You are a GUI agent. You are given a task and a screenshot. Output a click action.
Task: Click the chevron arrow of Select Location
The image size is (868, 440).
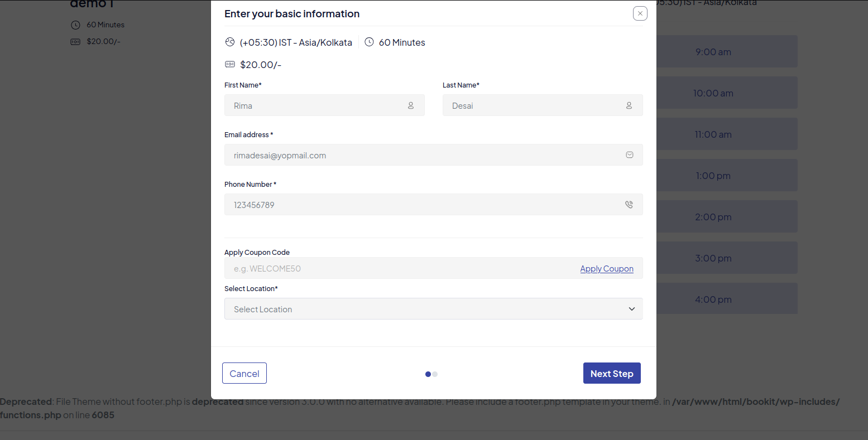632,309
